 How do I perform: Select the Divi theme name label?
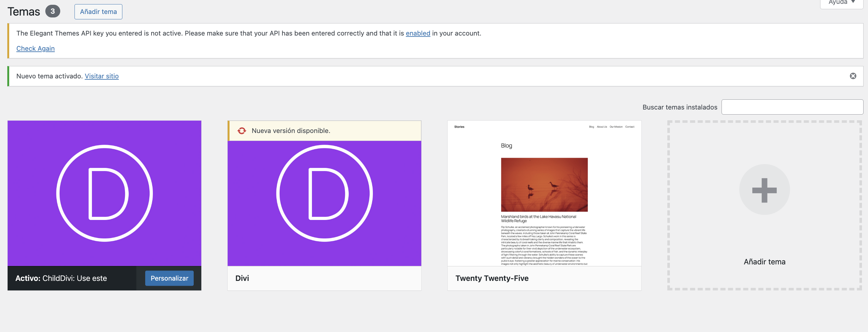click(x=242, y=278)
